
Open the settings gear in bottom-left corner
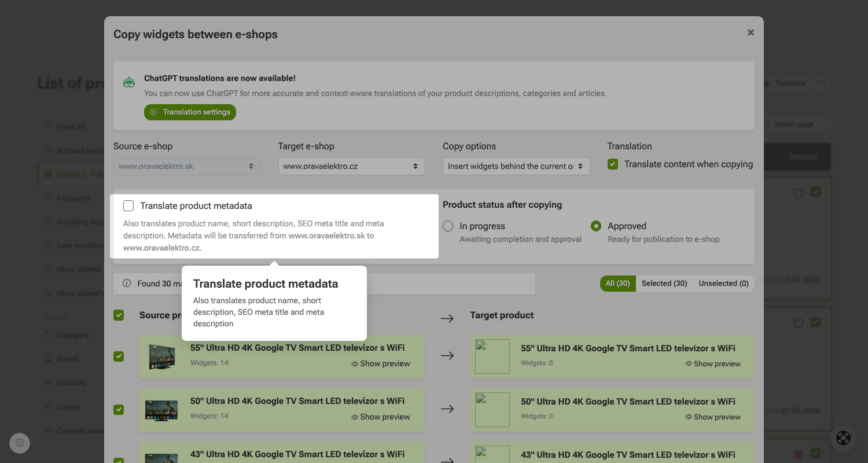tap(20, 443)
